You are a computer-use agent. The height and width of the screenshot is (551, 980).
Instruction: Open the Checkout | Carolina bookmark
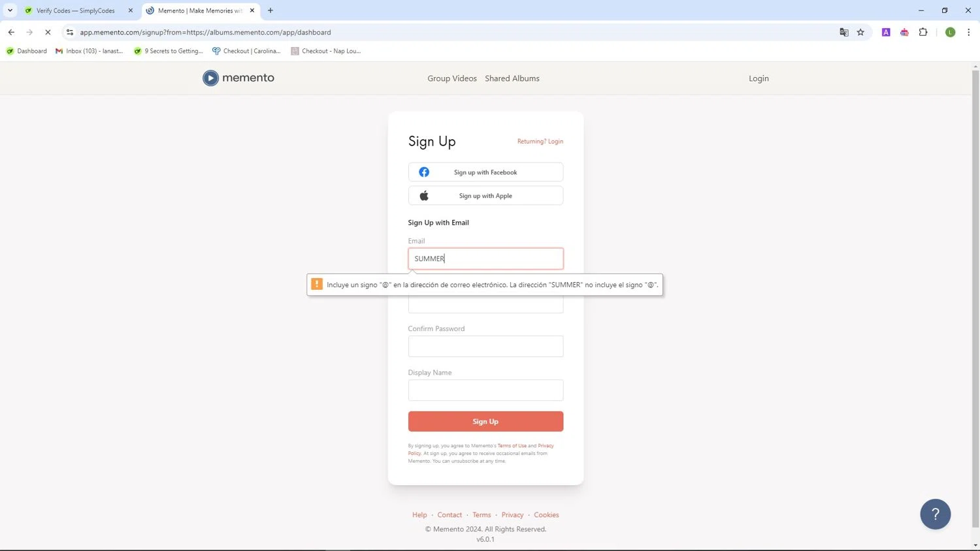pyautogui.click(x=246, y=51)
